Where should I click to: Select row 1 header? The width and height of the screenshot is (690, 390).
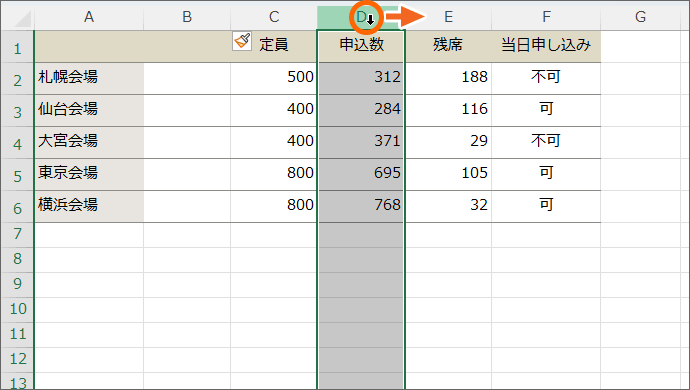point(18,47)
